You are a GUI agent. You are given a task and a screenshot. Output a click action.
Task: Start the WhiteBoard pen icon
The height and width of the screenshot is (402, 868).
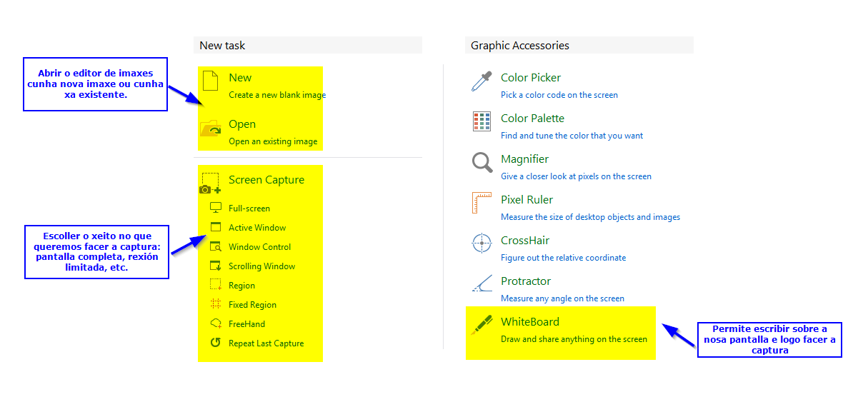pos(482,325)
